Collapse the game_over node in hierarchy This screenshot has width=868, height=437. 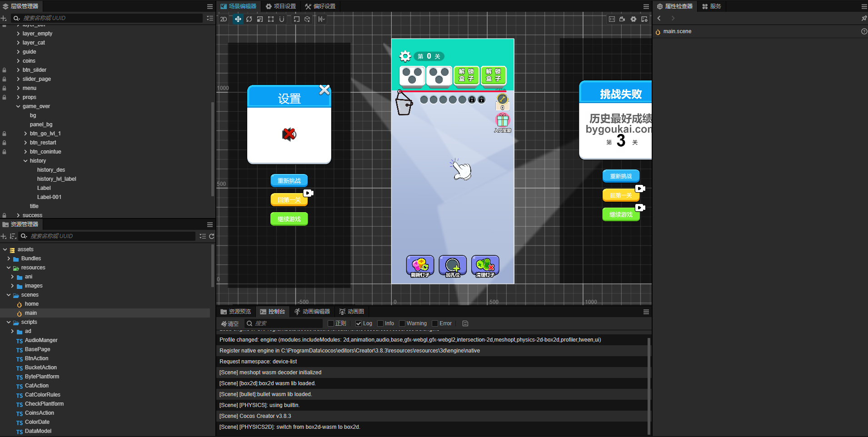click(x=18, y=106)
